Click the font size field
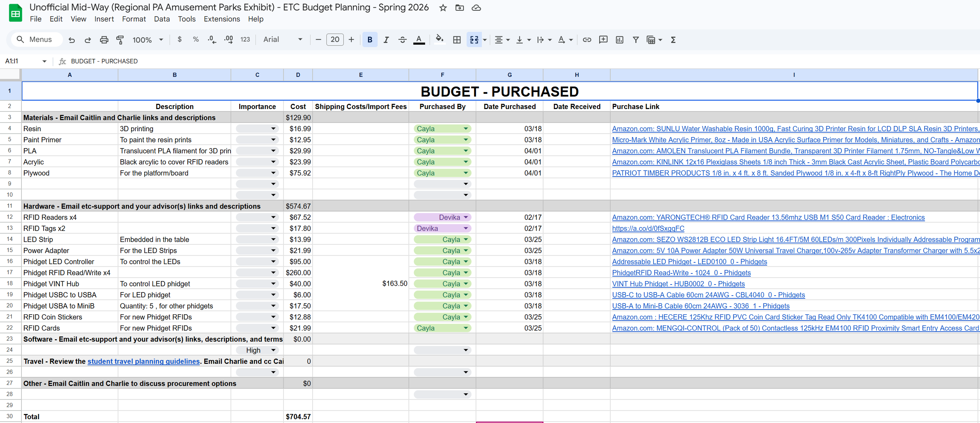Image resolution: width=980 pixels, height=423 pixels. click(335, 39)
